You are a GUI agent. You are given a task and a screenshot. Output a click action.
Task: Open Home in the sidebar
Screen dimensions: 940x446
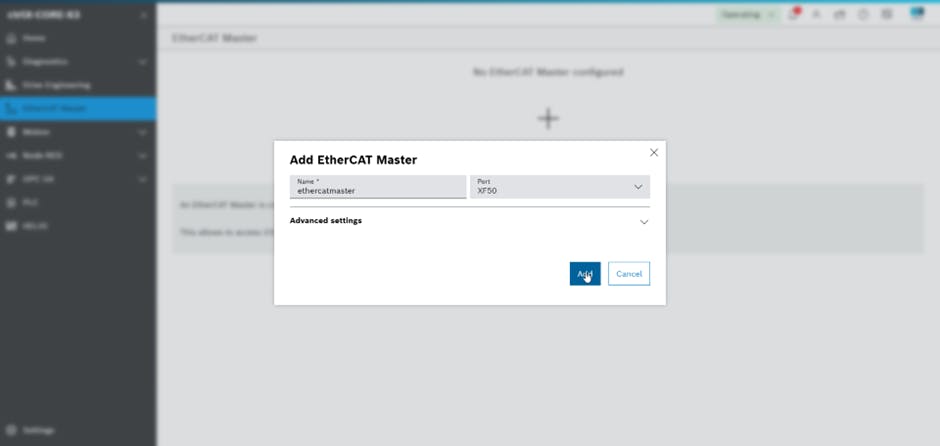(x=34, y=39)
